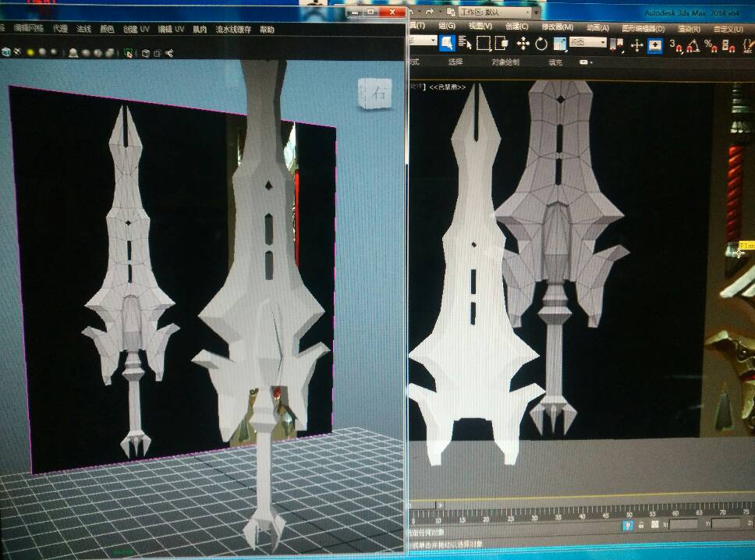Activate the Select and Scale tool
Image resolution: width=755 pixels, height=560 pixels.
(x=559, y=44)
